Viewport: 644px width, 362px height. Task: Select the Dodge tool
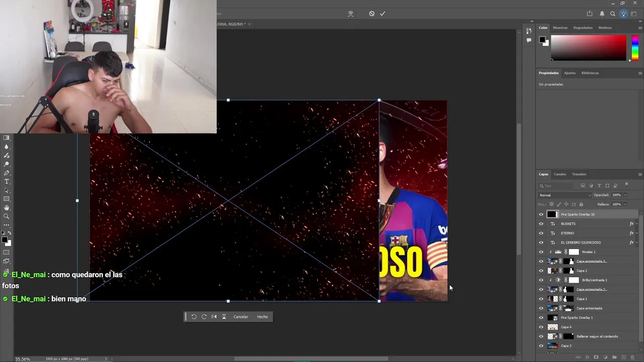(x=7, y=164)
